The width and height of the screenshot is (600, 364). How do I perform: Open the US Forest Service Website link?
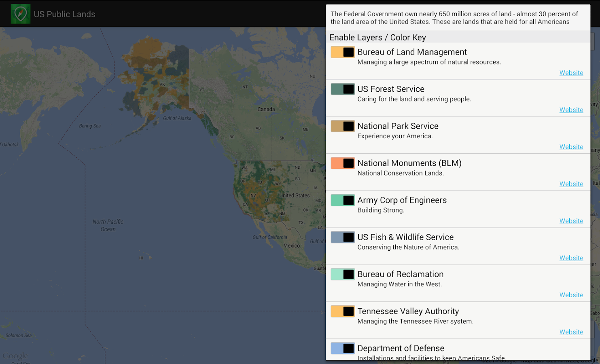(571, 110)
